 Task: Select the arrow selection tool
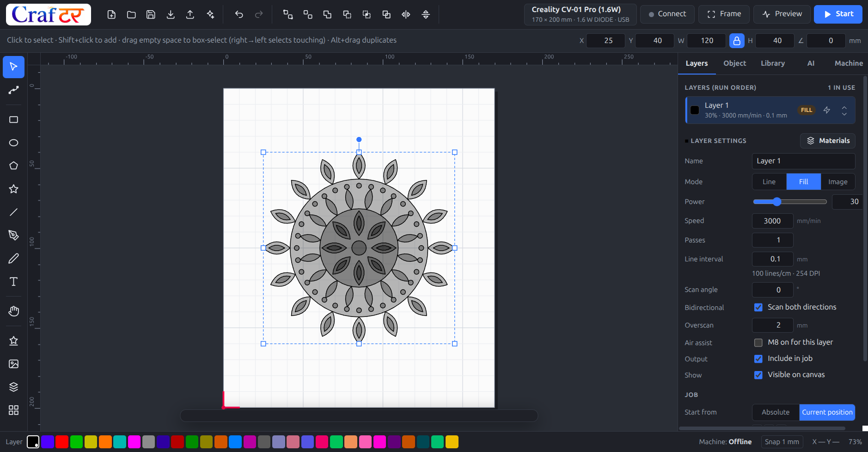pyautogui.click(x=14, y=67)
